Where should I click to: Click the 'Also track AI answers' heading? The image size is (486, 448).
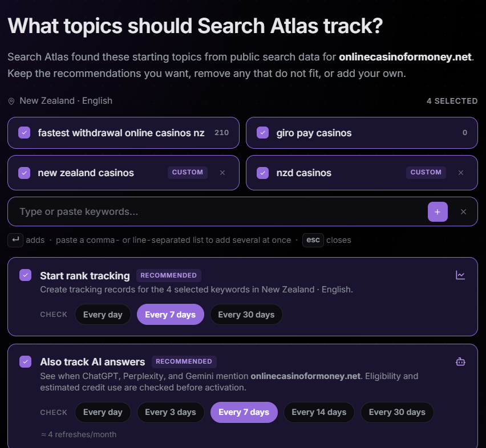click(92, 361)
